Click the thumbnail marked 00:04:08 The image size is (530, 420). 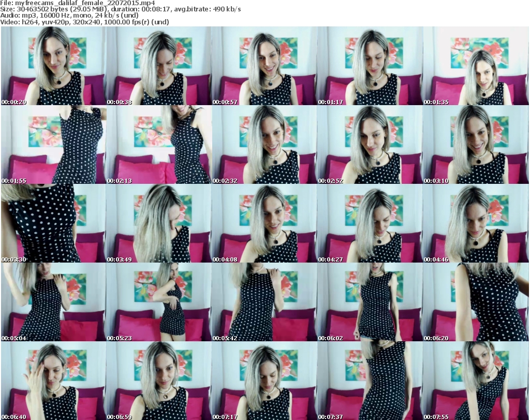coord(264,223)
